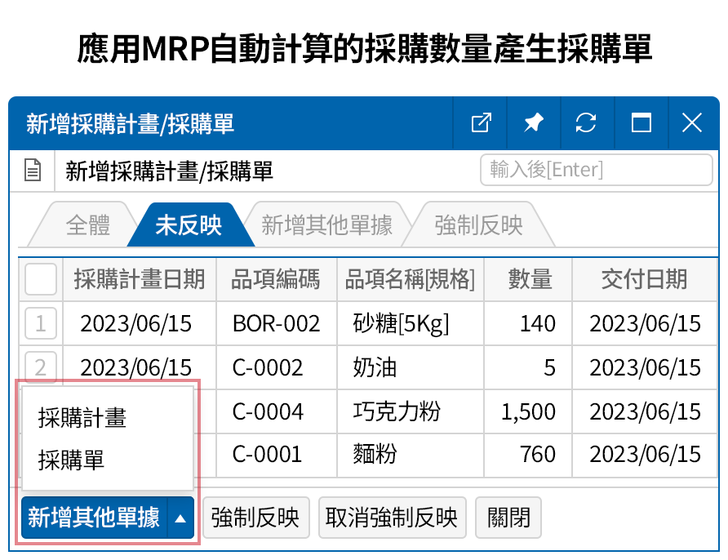
Task: Open dialog in a new window via external link icon
Action: pyautogui.click(x=480, y=122)
